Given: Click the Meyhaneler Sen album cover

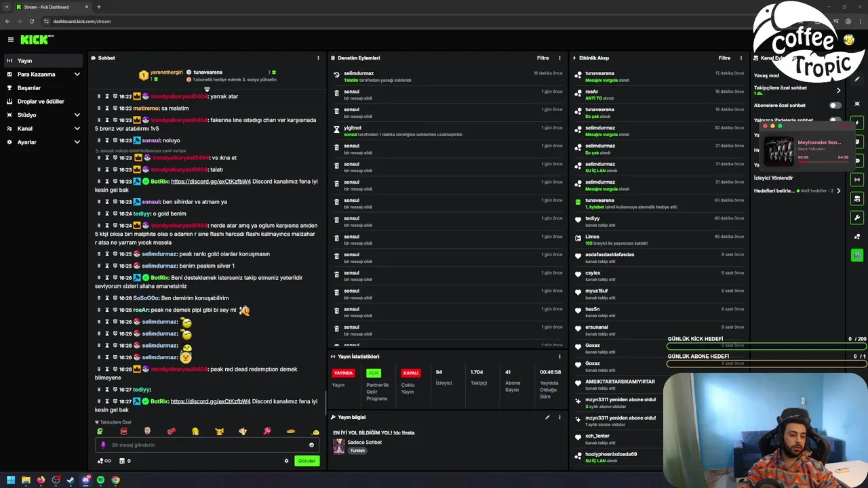Looking at the screenshot, I should [x=778, y=150].
